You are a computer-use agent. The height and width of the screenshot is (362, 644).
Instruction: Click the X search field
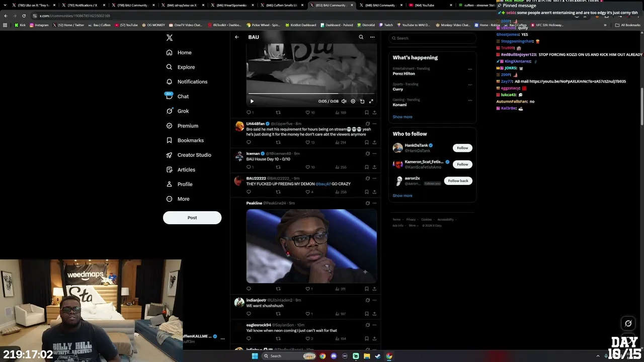pos(433,38)
